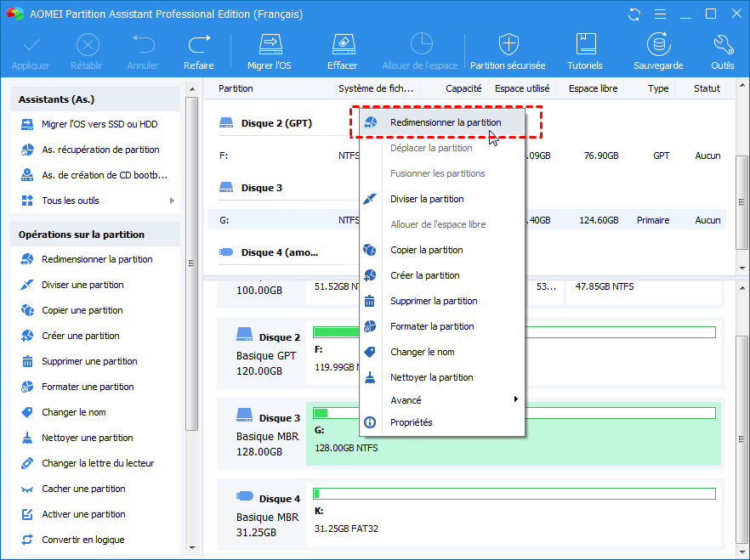Image resolution: width=750 pixels, height=560 pixels.
Task: Choose Supprimer la partition in the context menu
Action: click(x=442, y=301)
